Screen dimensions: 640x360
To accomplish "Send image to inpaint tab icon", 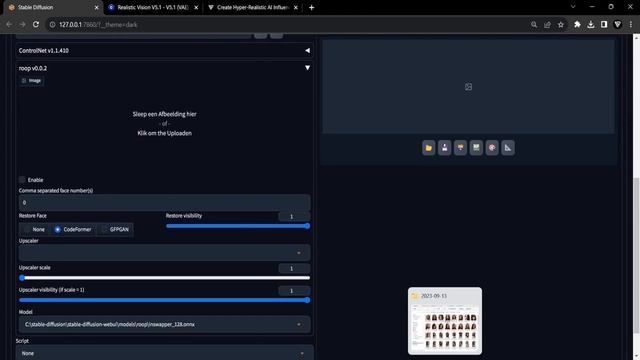I will pyautogui.click(x=476, y=148).
